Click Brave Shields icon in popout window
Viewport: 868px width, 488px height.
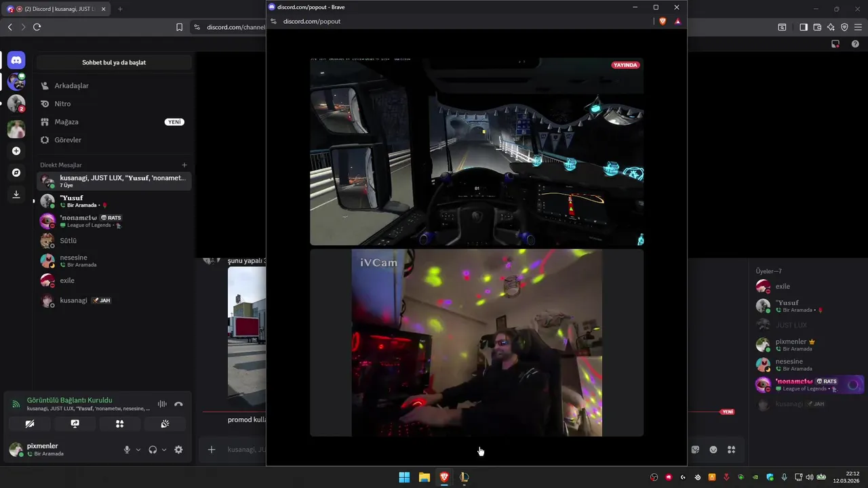coord(663,21)
